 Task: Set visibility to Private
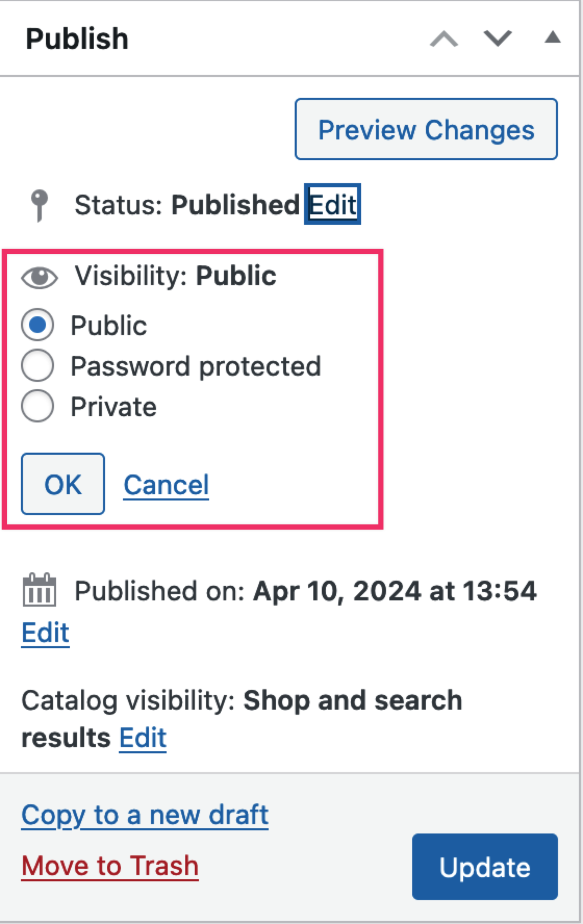[37, 406]
